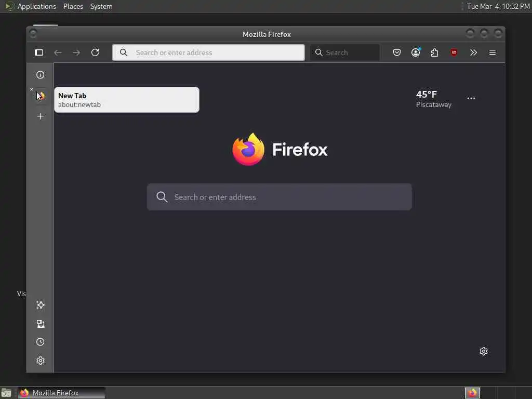
Task: Open the AI chatbot sidebar panel
Action: click(x=41, y=305)
